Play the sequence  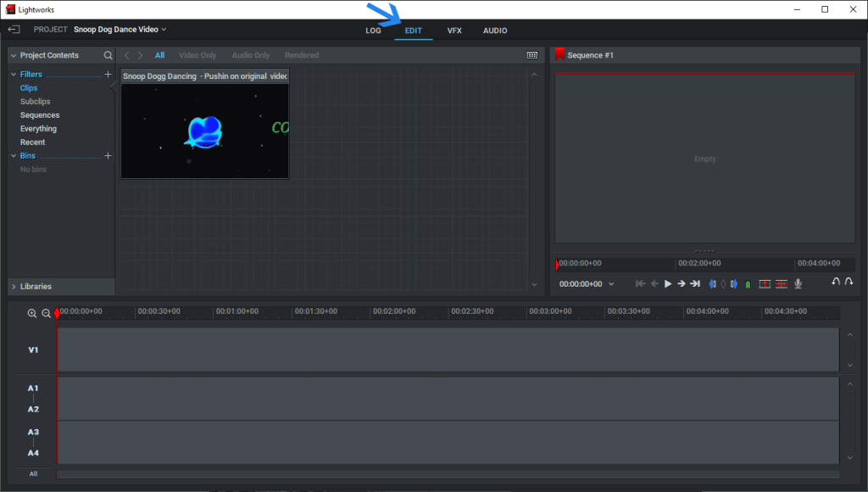[668, 283]
